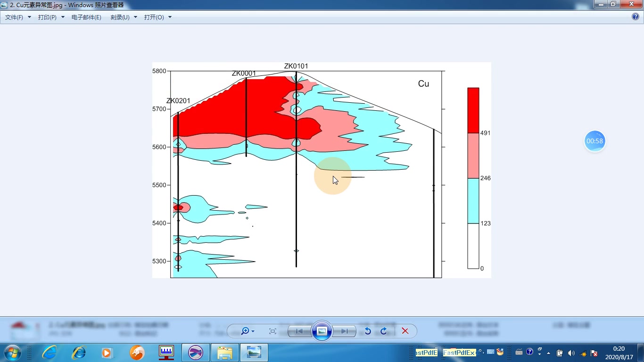This screenshot has height=362, width=644.
Task: Open the 打开(O) menu
Action: click(x=154, y=17)
